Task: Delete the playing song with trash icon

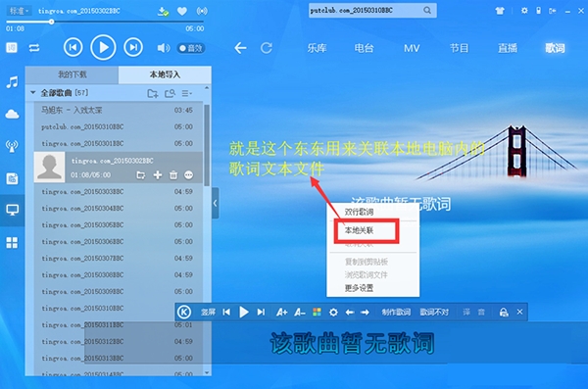Action: tap(173, 175)
